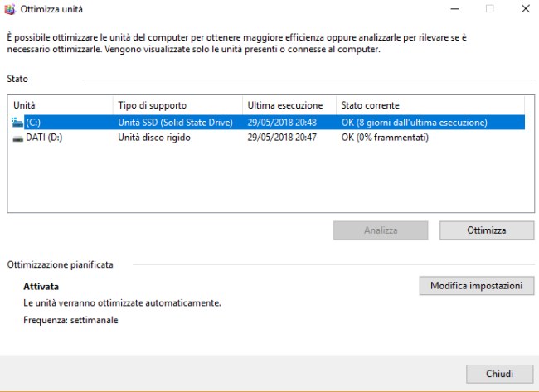Viewport: 539px width, 392px height.
Task: Click Chiudi to close the dialog
Action: pyautogui.click(x=499, y=374)
